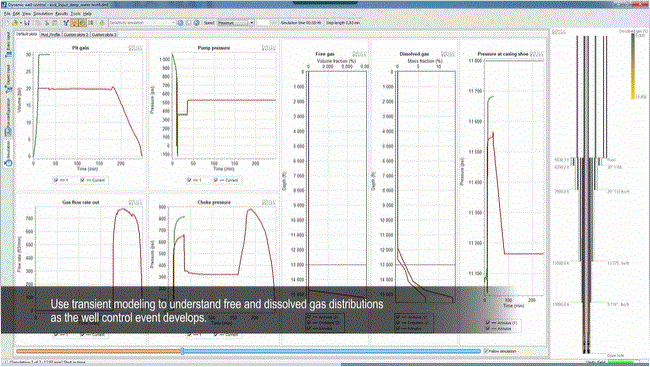This screenshot has width=650, height=367.
Task: Select the Simulation side tab
Action: pyautogui.click(x=7, y=154)
